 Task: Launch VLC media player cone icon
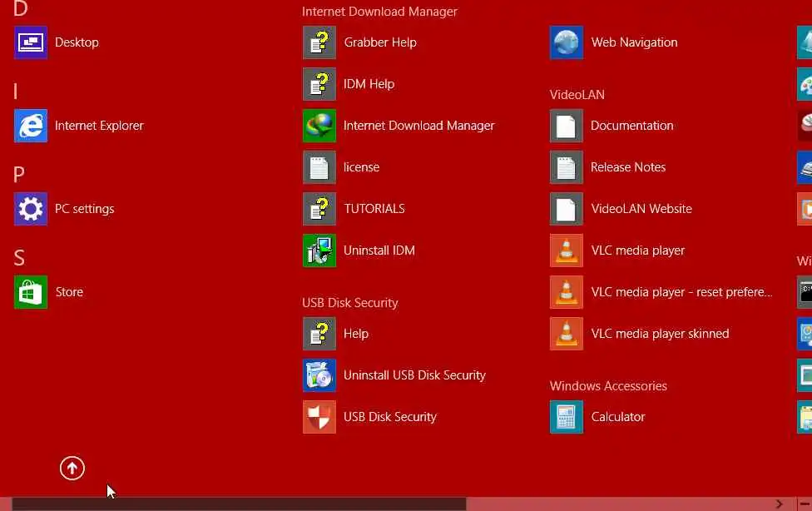tap(567, 251)
